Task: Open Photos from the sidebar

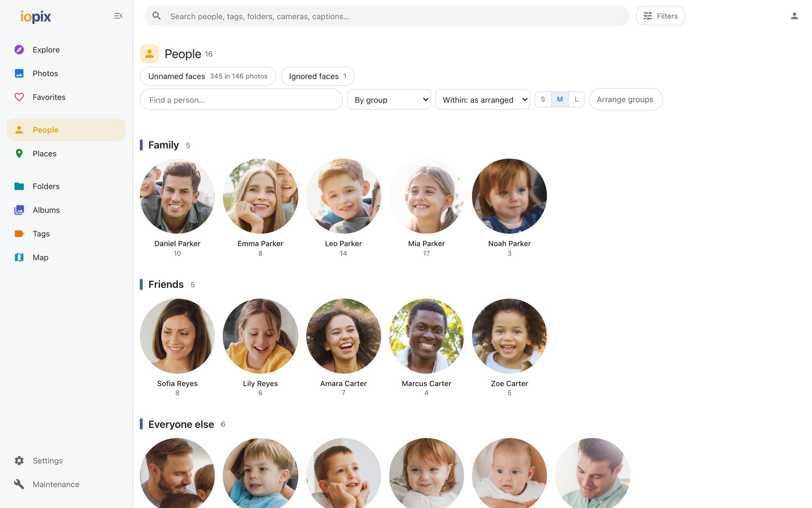Action: click(x=66, y=73)
